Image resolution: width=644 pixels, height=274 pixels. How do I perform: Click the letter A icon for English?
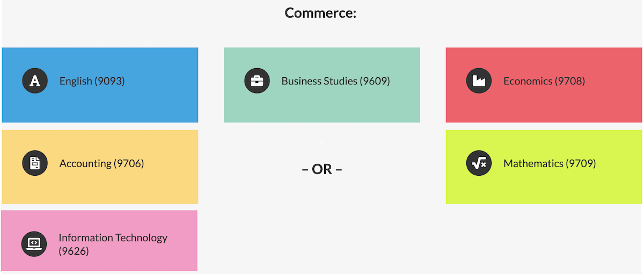(35, 81)
